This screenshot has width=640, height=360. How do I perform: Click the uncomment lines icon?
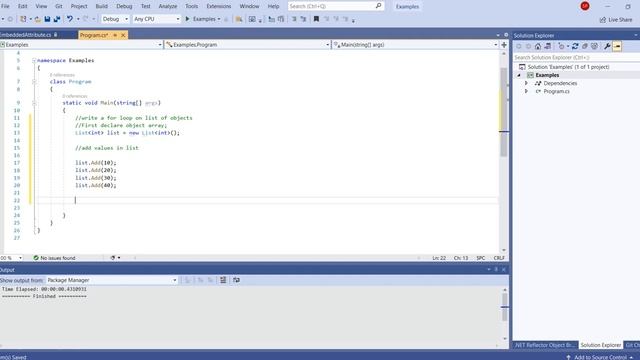303,19
